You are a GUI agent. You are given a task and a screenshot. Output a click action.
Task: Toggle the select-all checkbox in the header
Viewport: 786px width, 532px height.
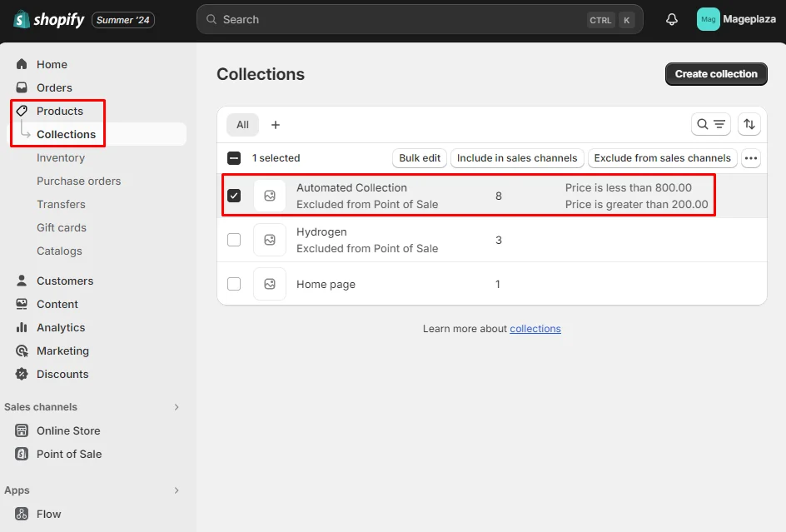coord(234,157)
